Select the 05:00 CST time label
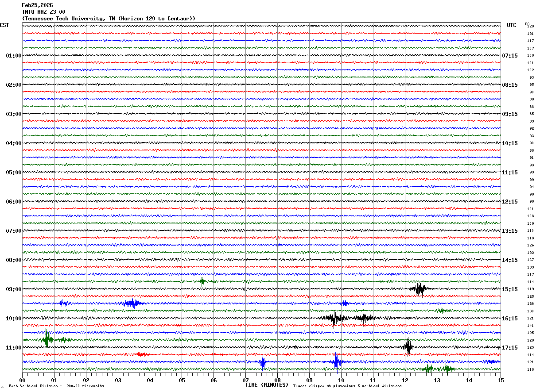536x392 pixels. coord(14,173)
